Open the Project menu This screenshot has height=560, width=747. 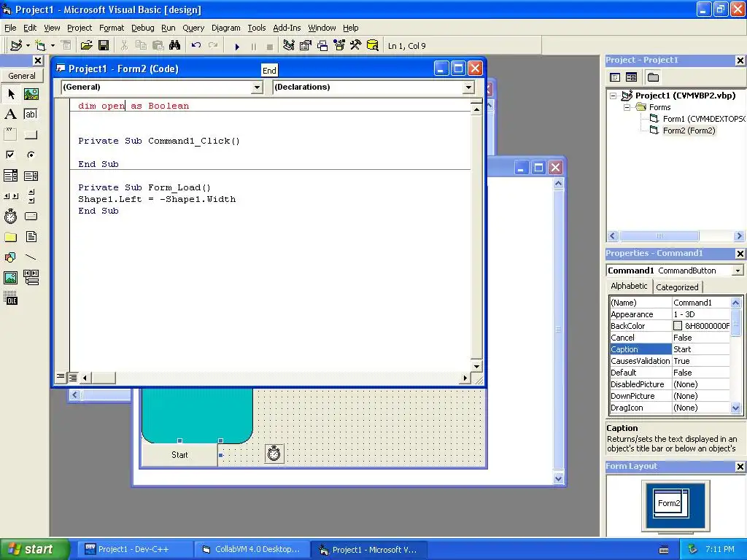click(79, 28)
